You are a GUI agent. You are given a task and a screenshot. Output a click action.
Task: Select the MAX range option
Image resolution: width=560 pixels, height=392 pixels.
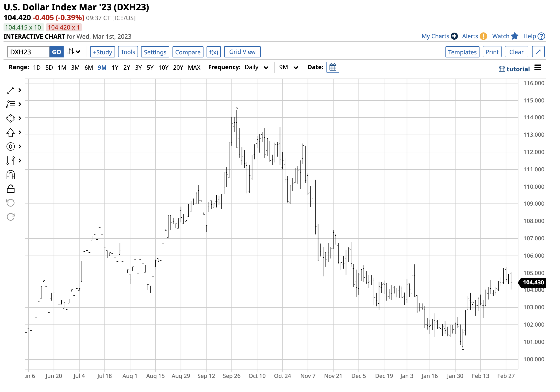(x=194, y=68)
